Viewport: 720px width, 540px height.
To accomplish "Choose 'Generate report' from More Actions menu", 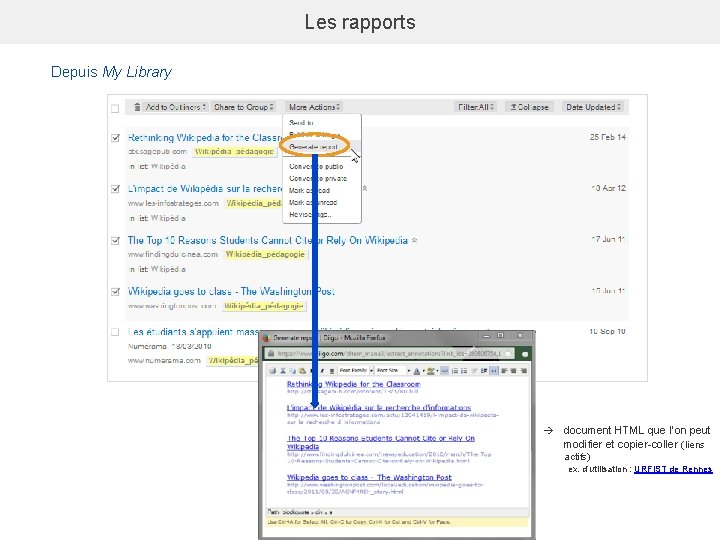I will [x=314, y=147].
